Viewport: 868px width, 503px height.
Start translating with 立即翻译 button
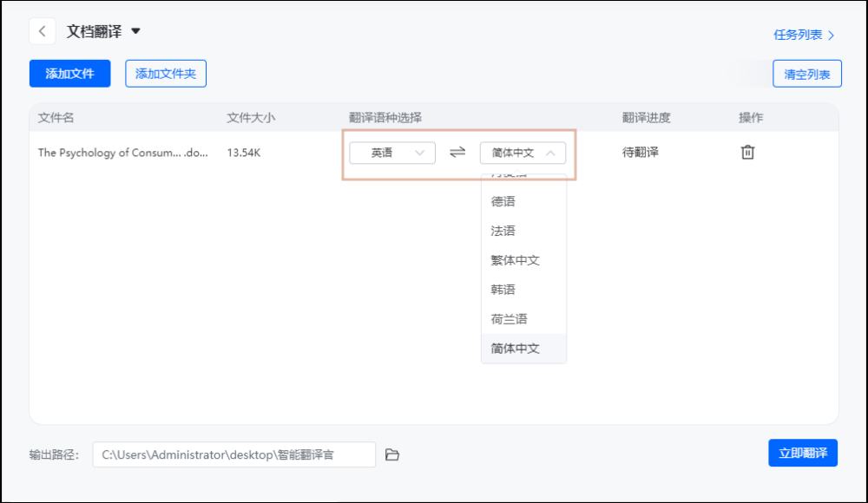coord(802,453)
